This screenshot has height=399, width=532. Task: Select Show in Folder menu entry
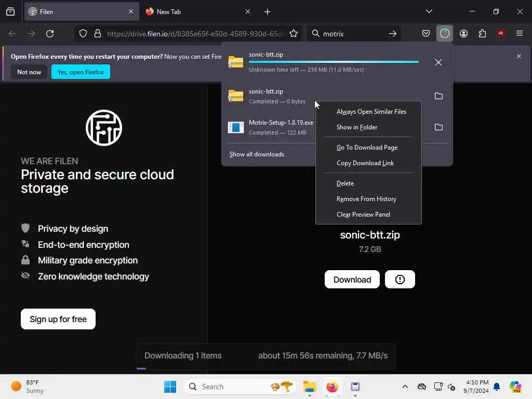pos(368,127)
